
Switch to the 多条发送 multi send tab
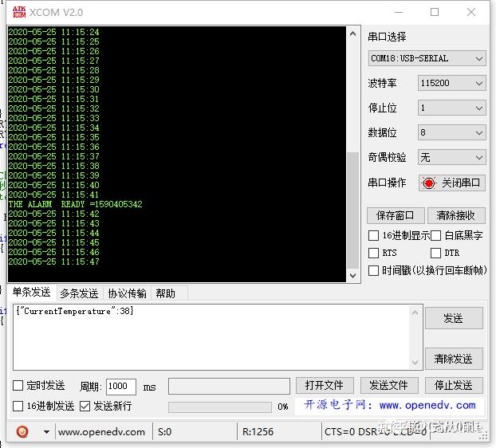[79, 293]
